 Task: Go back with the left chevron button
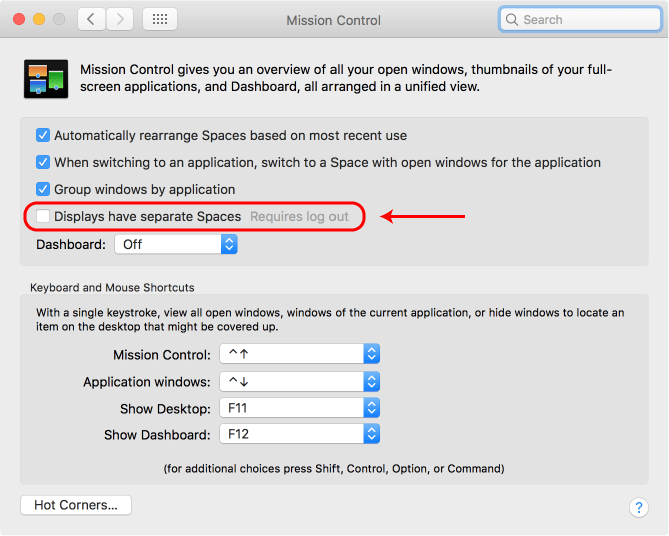coord(91,19)
